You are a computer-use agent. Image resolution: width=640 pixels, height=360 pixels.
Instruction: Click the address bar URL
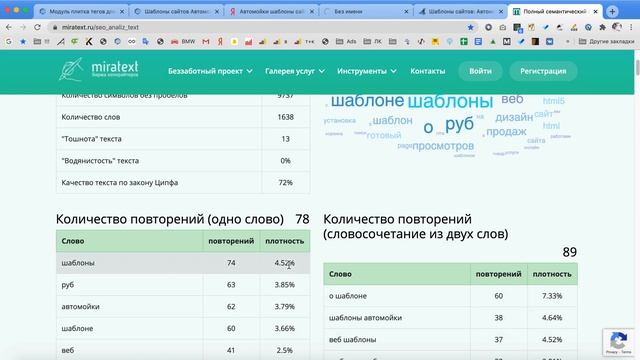click(100, 27)
